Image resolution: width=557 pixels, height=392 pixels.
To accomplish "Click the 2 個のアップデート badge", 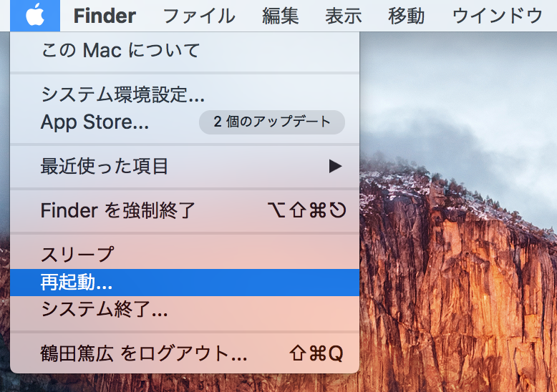I will coord(272,122).
